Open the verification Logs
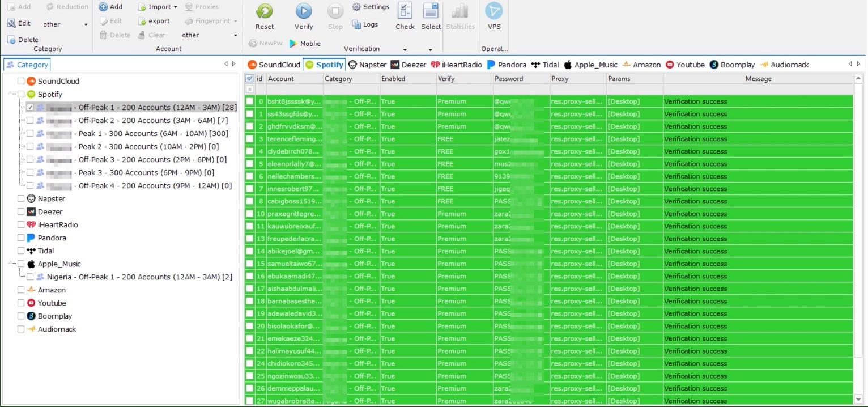Viewport: 868px width, 407px height. [357, 24]
